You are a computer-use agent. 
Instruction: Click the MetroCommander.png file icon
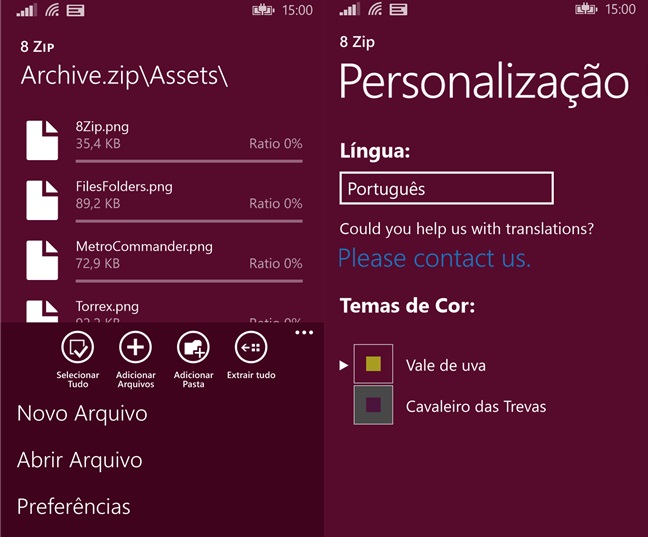point(42,260)
